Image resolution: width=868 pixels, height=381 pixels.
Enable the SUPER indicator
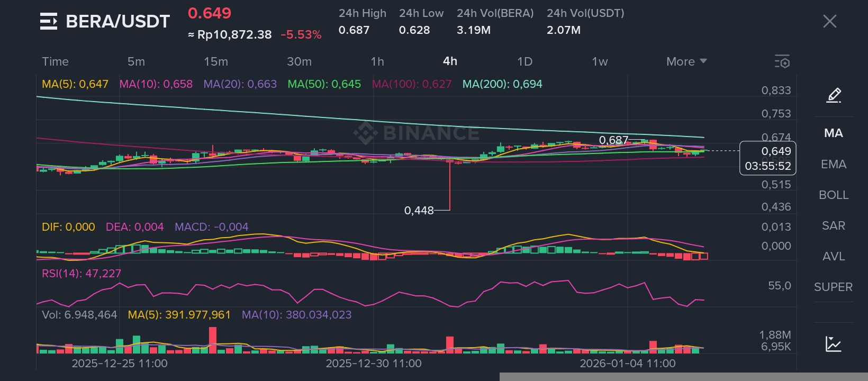[834, 287]
